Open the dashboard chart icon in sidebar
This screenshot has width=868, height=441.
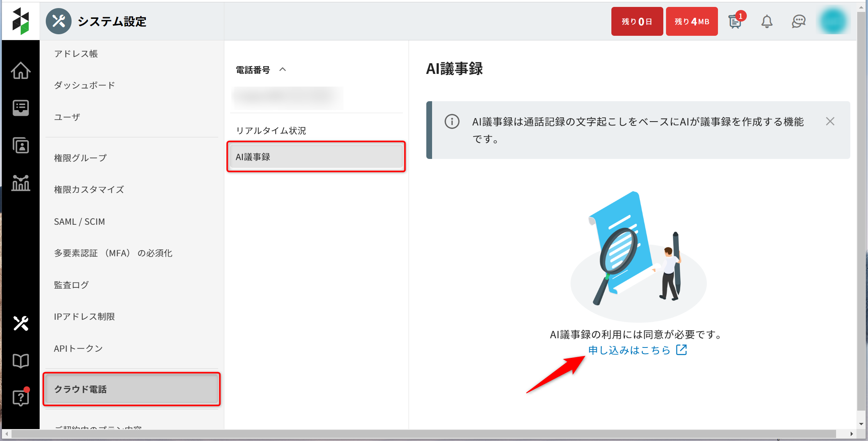pyautogui.click(x=20, y=183)
